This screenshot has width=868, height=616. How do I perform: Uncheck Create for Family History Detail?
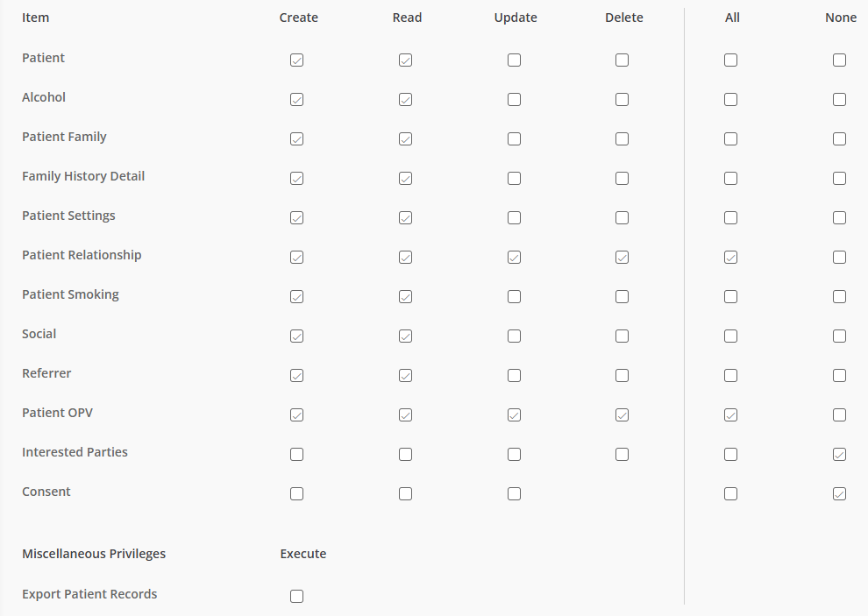coord(296,178)
